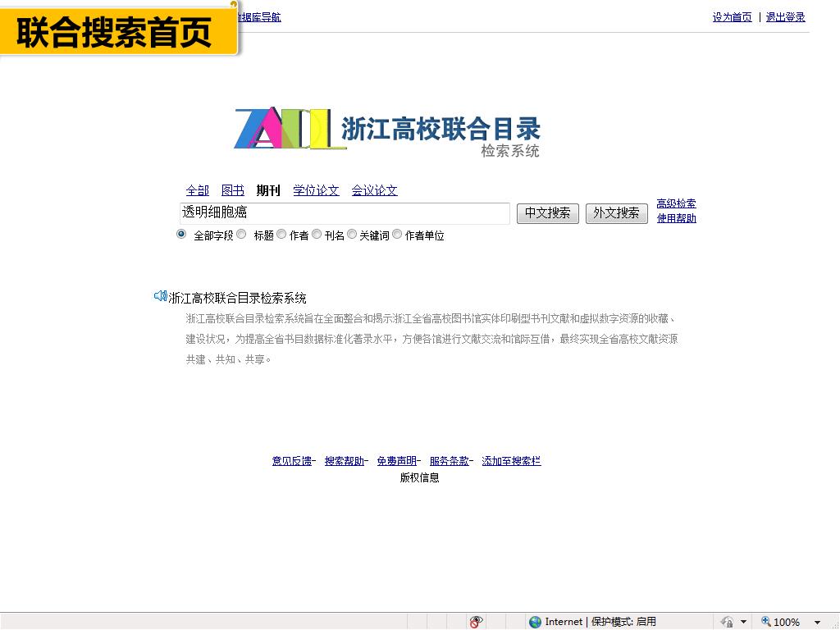
Task: Open the 免费声明 footer link
Action: coord(397,461)
